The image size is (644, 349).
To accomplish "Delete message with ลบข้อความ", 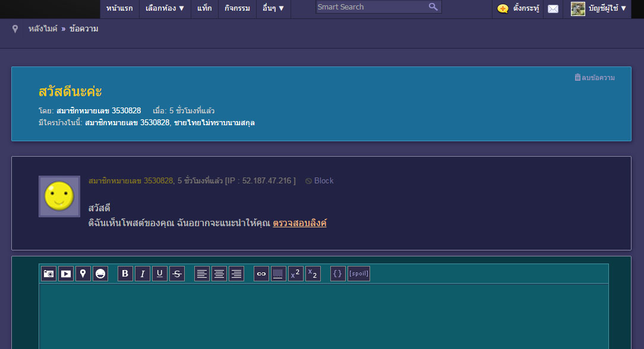I will 594,78.
